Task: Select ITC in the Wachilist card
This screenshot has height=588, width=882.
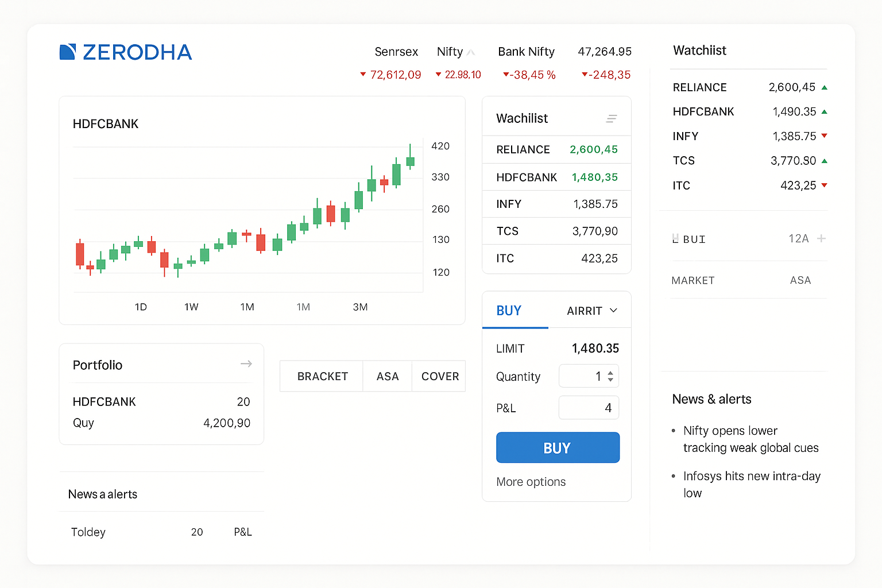Action: pyautogui.click(x=556, y=258)
